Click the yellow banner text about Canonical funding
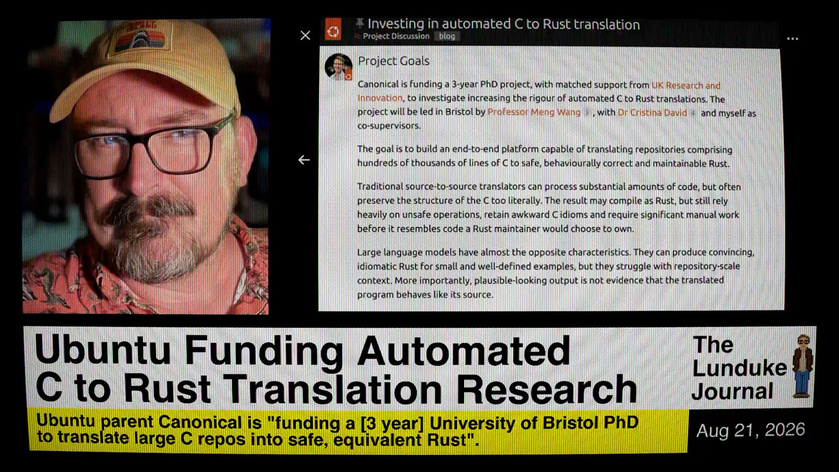 337,431
